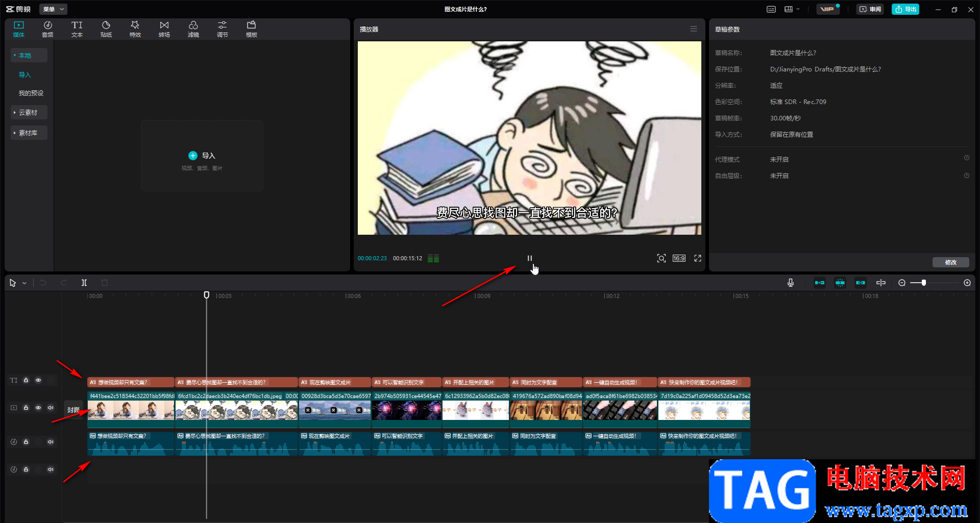Zoom out the timeline
Screen dimensions: 980x523
902,283
